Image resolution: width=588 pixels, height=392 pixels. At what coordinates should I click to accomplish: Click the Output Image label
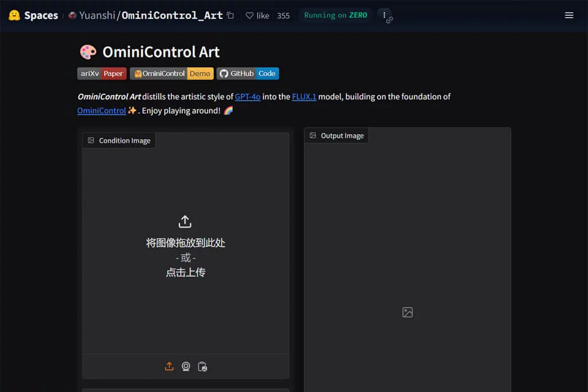337,135
